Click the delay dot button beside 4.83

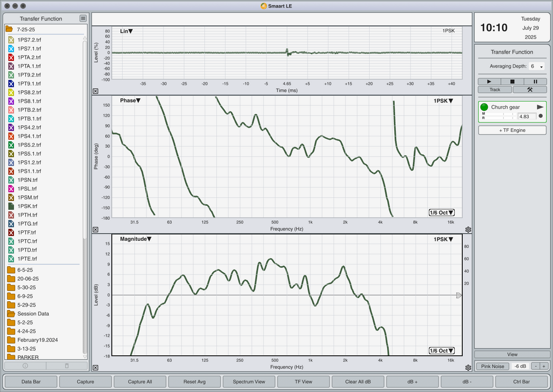[541, 116]
